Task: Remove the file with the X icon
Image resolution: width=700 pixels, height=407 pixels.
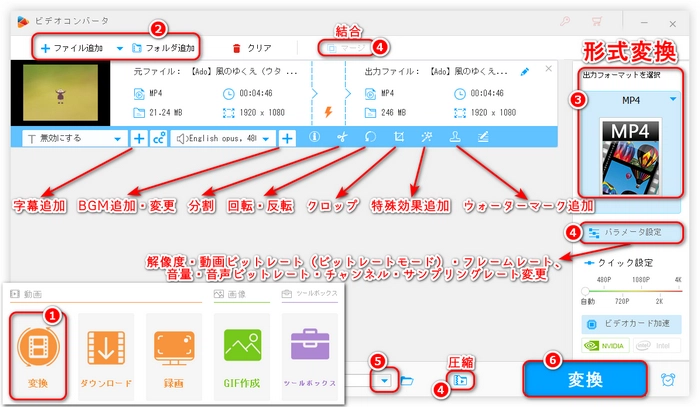Action: 549,69
